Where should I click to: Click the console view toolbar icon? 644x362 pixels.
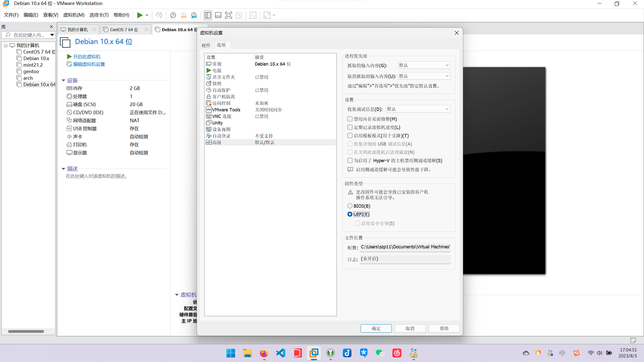click(253, 15)
